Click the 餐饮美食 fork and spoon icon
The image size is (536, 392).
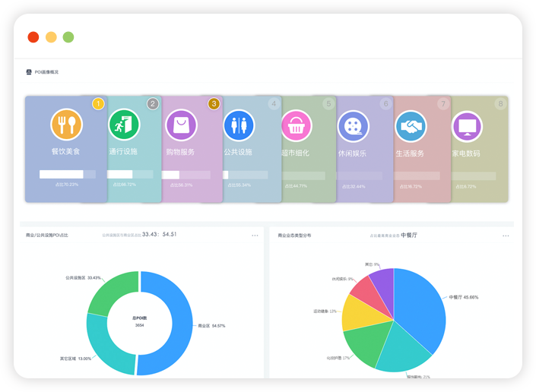tap(66, 125)
